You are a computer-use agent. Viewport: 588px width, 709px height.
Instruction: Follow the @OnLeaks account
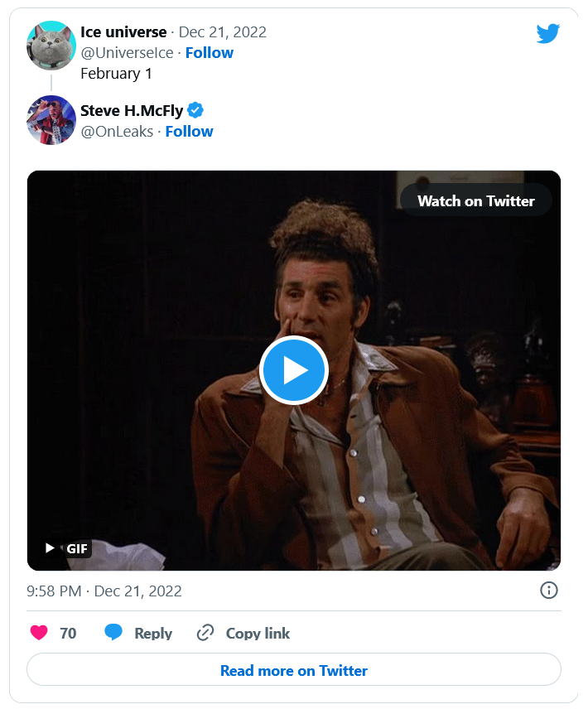point(189,132)
